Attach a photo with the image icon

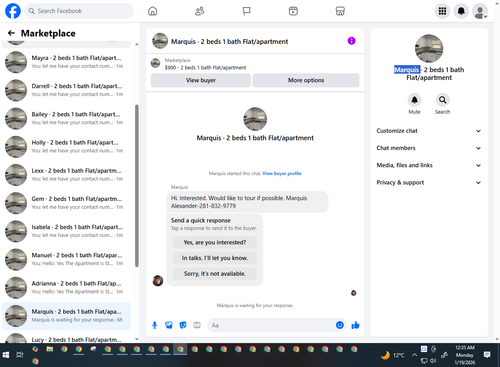pyautogui.click(x=169, y=325)
